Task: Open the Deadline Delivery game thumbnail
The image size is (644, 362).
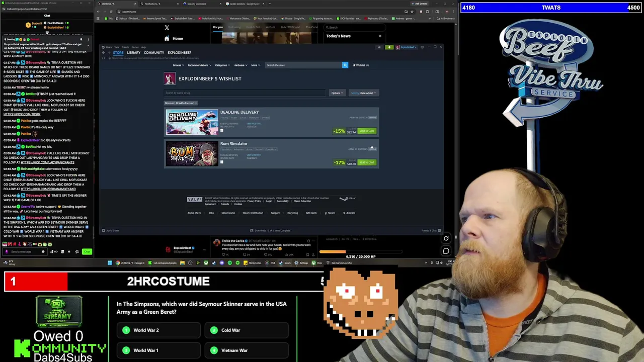Action: tap(192, 123)
